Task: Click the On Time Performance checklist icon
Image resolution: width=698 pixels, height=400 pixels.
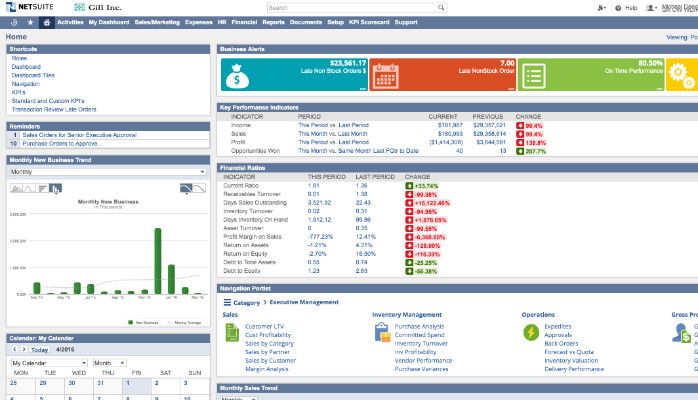Action: 533,73
